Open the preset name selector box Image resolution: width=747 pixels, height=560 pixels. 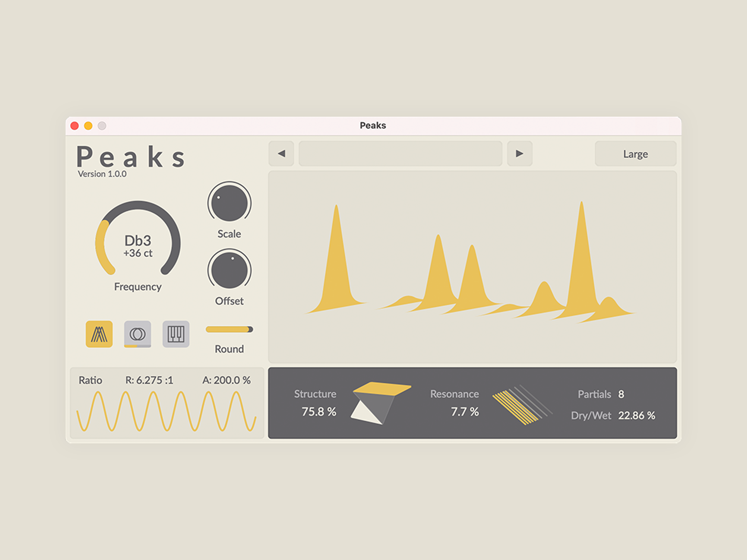[x=400, y=154]
